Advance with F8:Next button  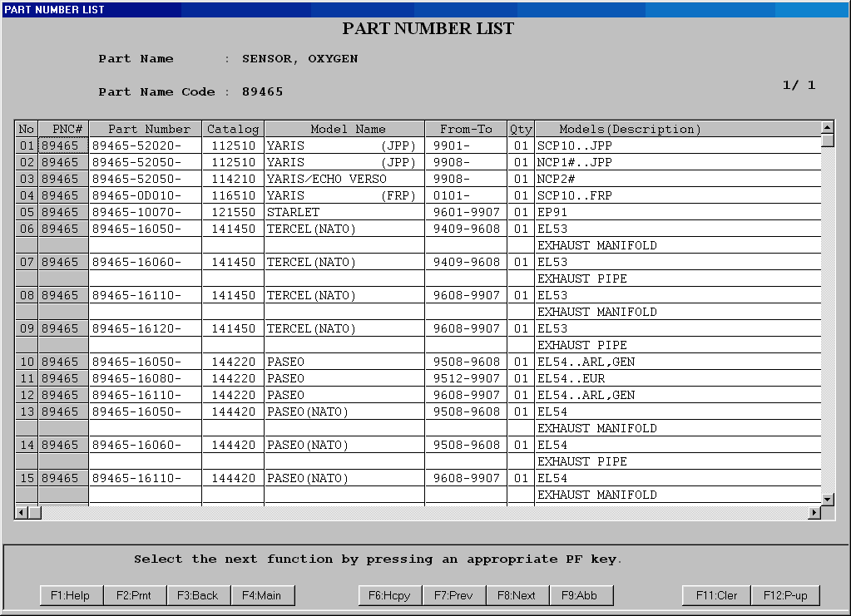point(517,595)
